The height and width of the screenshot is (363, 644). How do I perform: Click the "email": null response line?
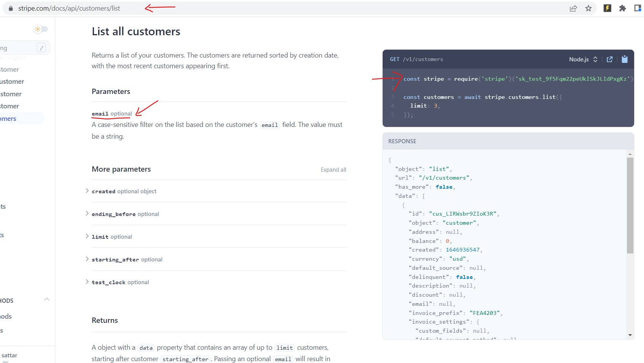[432, 304]
